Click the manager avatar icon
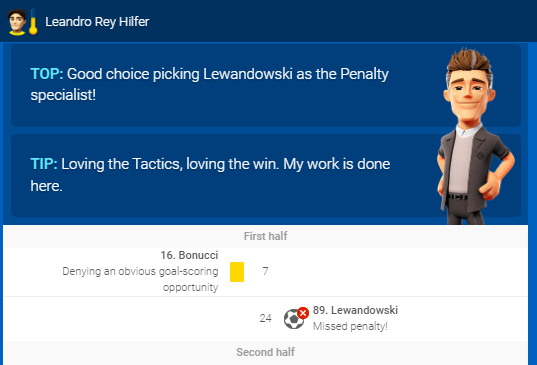The width and height of the screenshot is (537, 365). [17, 22]
